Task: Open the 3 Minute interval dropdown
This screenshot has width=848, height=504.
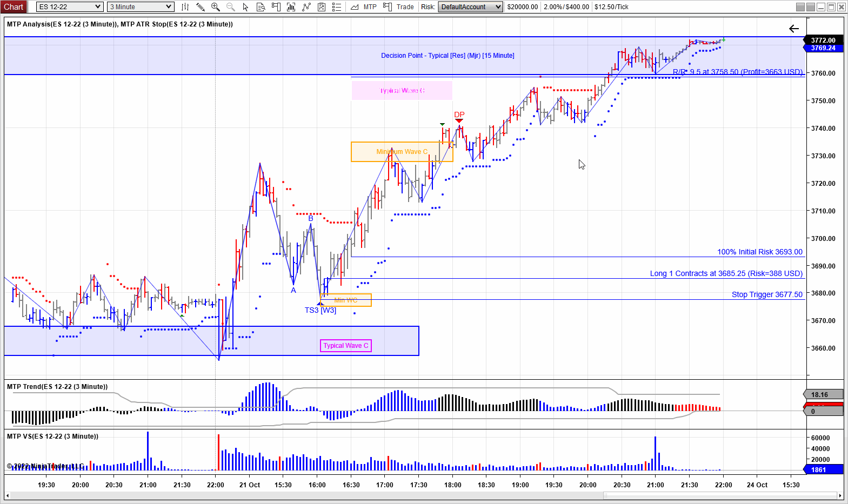Action: 169,7
